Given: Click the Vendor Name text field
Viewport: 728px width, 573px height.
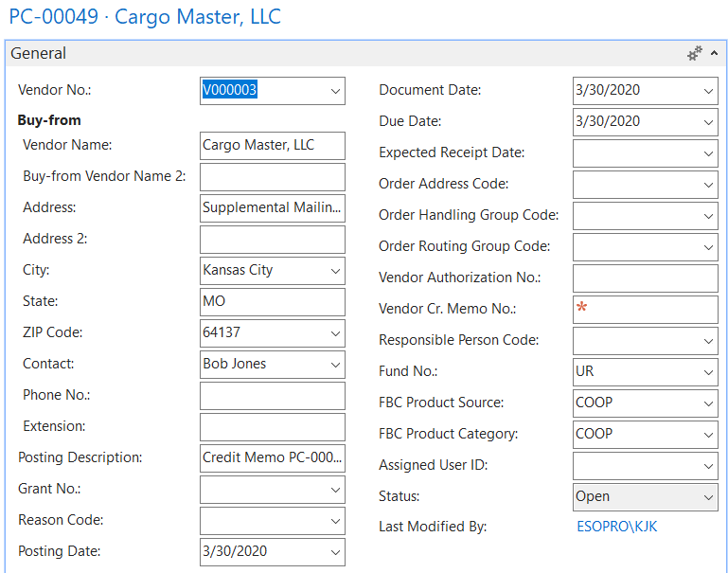Looking at the screenshot, I should [x=272, y=146].
